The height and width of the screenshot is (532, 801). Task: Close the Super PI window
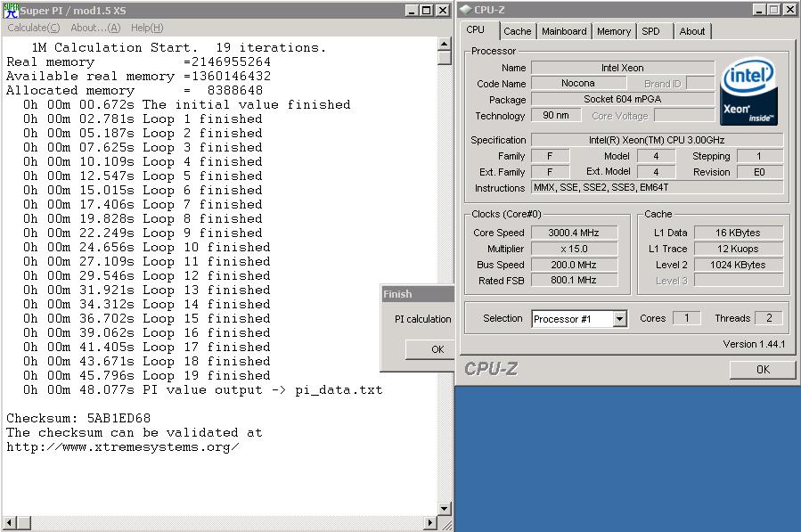(443, 10)
